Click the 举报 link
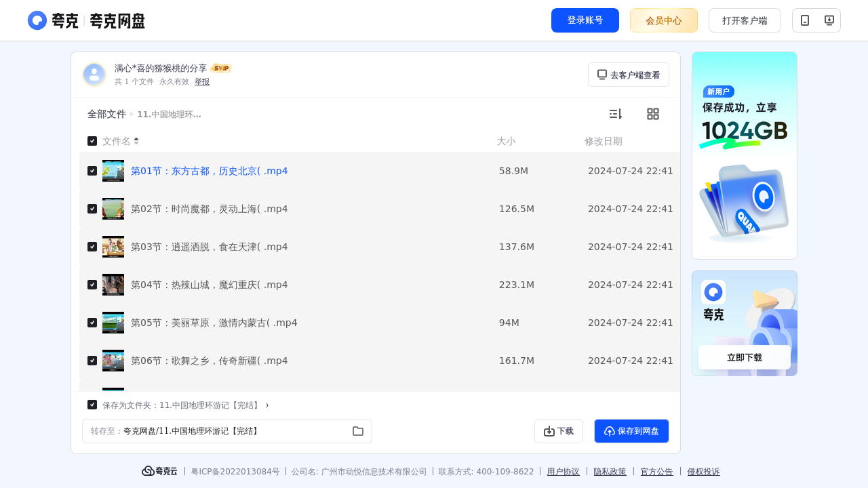This screenshot has width=868, height=488. [202, 81]
